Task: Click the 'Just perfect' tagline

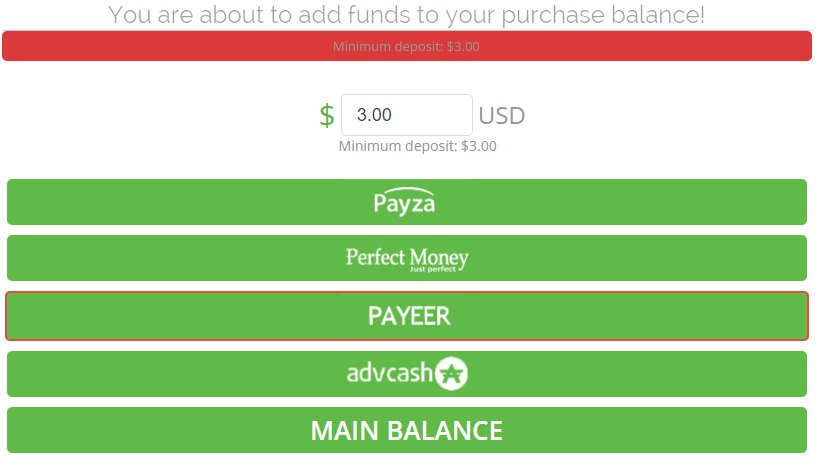Action: point(432,269)
